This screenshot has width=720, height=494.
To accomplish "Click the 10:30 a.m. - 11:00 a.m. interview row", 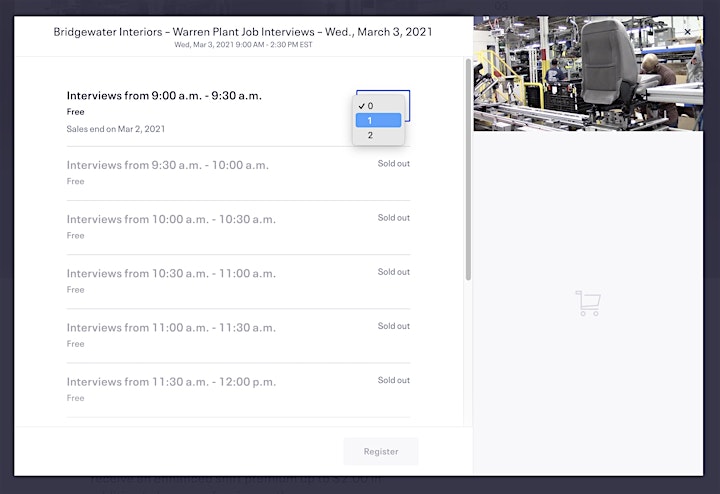I will click(238, 282).
